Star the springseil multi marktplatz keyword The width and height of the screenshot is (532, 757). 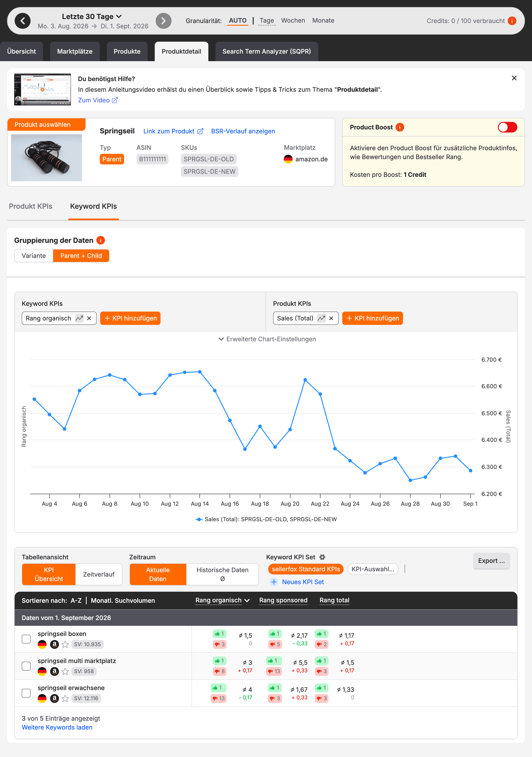[x=65, y=671]
